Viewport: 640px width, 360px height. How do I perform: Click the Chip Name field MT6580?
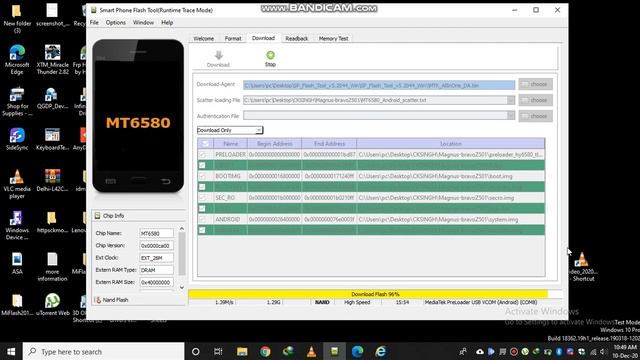coord(156,233)
